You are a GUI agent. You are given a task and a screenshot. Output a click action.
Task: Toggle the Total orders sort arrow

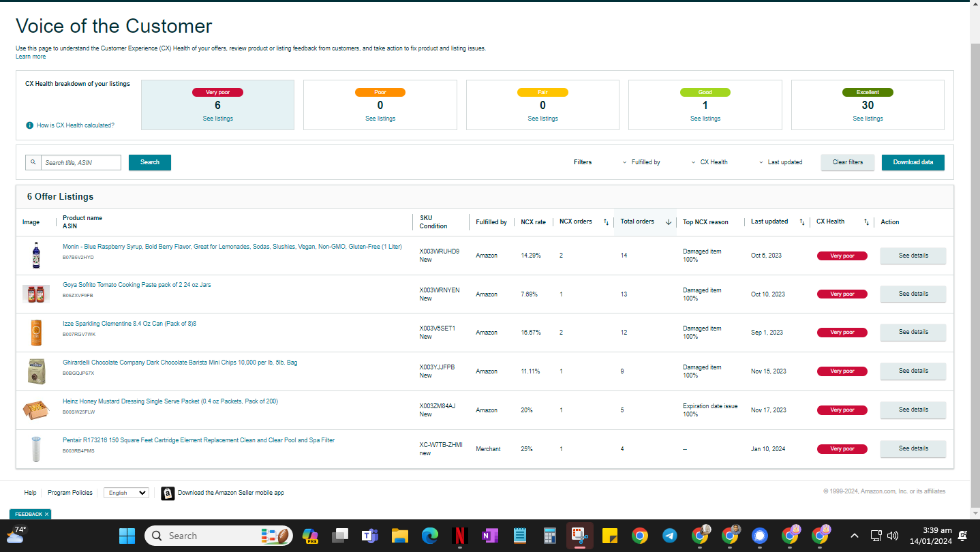click(669, 222)
